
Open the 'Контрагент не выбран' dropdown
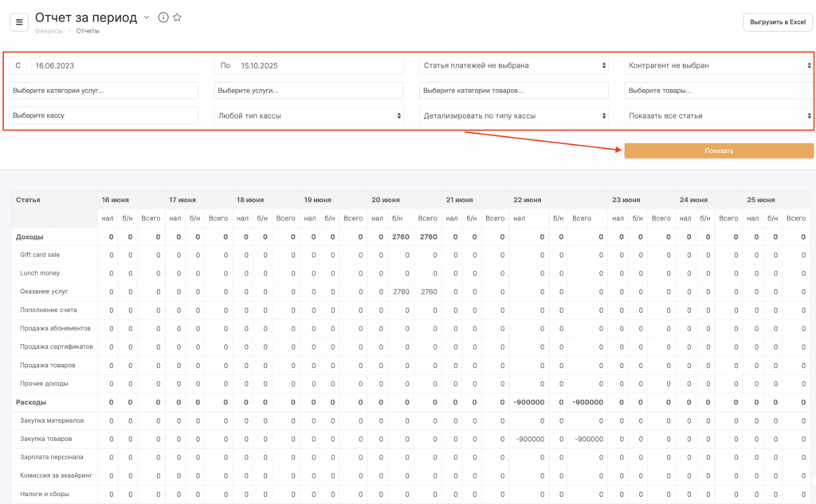pos(718,65)
